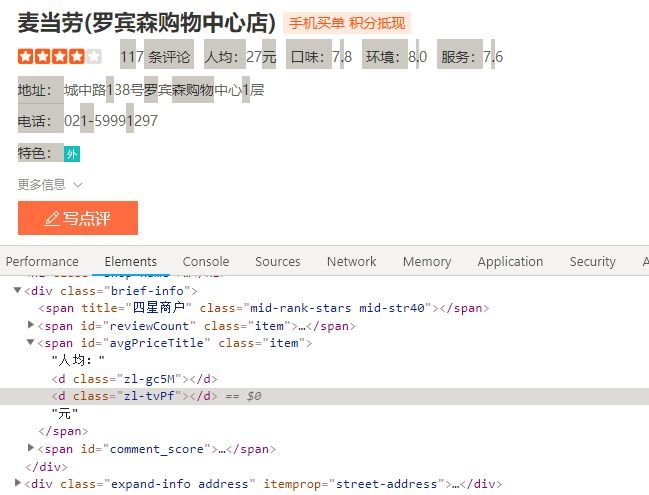
Task: Expand the span id reviewCount node
Action: point(30,325)
